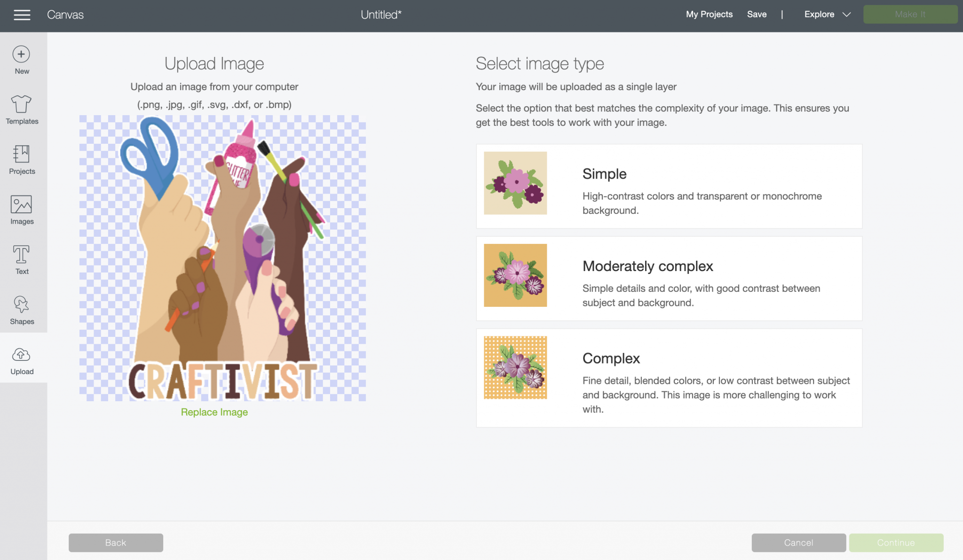Open My Projects
963x560 pixels.
point(709,15)
